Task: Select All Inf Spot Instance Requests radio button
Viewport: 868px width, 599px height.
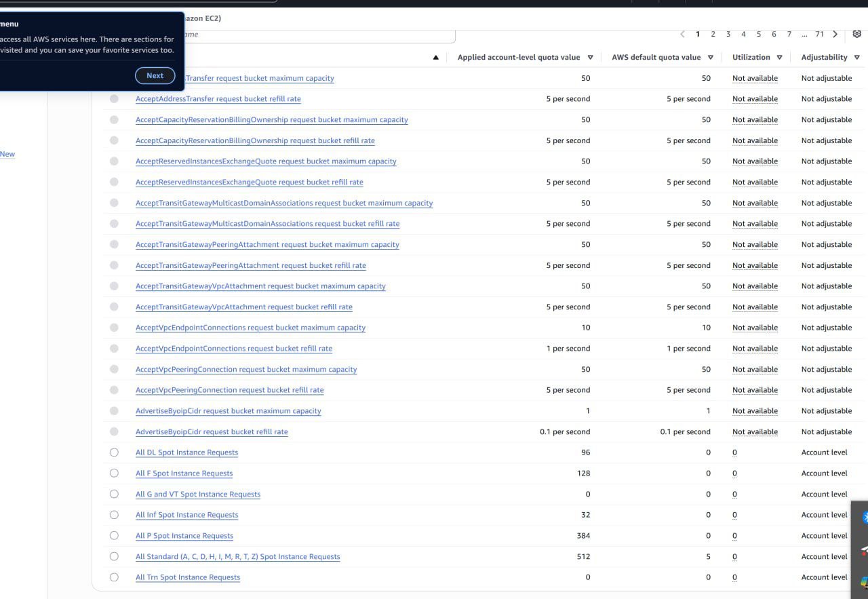Action: 114,515
